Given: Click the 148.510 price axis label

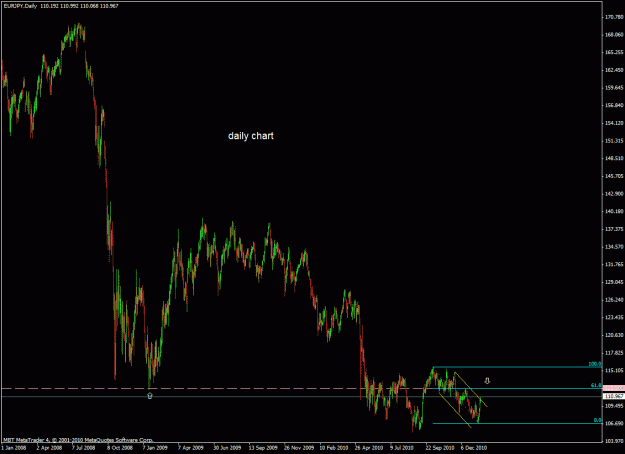Looking at the screenshot, I should 614,158.
